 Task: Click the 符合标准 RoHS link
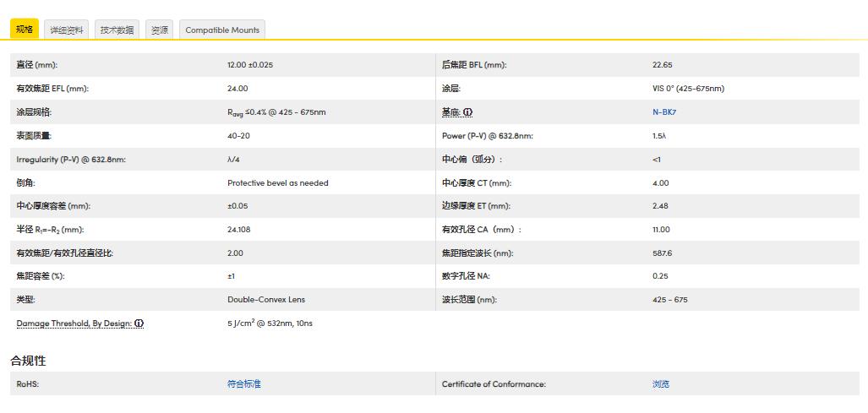[x=244, y=384]
